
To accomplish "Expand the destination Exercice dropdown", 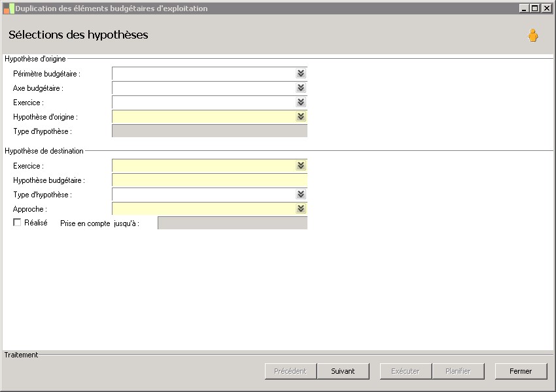I will tap(301, 166).
